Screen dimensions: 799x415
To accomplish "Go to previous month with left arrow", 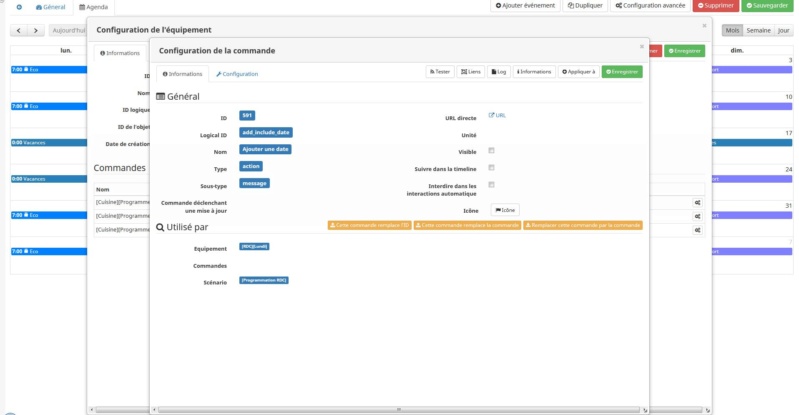I will [19, 31].
